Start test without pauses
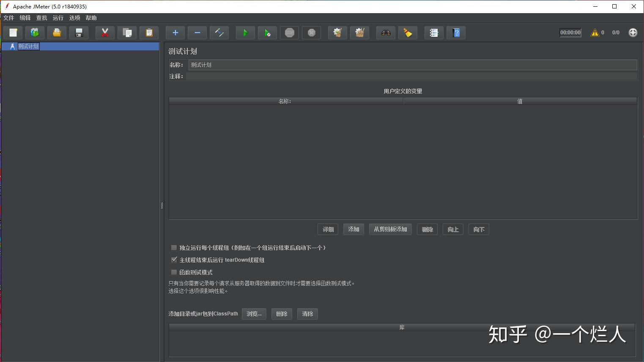Screen dimensions: 644x362 [267, 33]
